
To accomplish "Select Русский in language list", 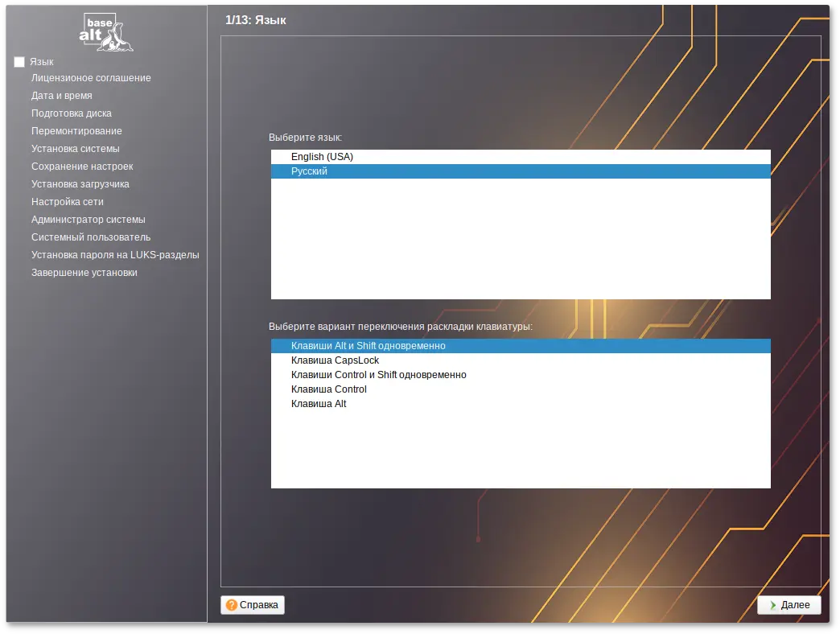I will coord(309,171).
